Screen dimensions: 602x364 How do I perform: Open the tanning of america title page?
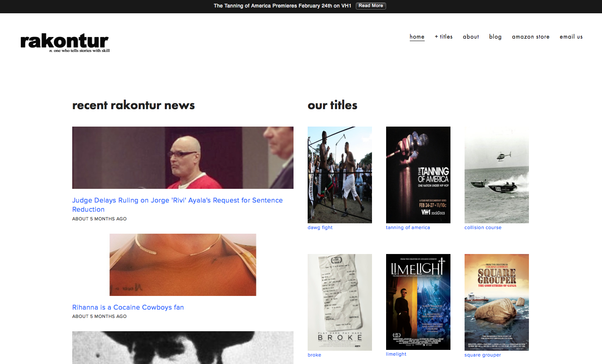pyautogui.click(x=408, y=227)
